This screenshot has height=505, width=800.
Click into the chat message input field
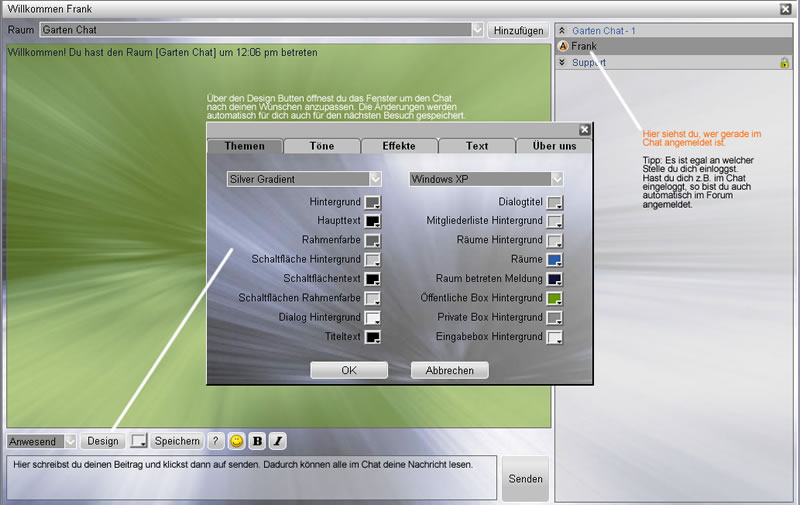coord(250,478)
